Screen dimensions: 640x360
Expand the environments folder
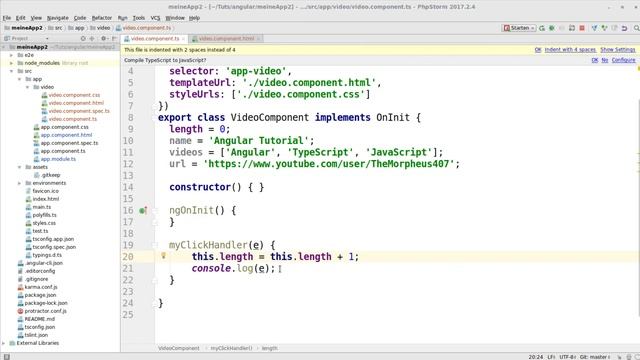pos(20,183)
